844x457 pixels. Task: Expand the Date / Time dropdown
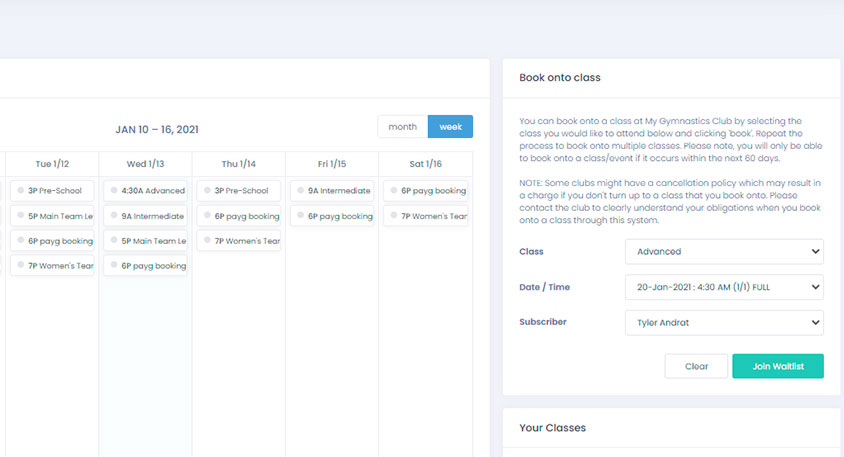pos(724,287)
